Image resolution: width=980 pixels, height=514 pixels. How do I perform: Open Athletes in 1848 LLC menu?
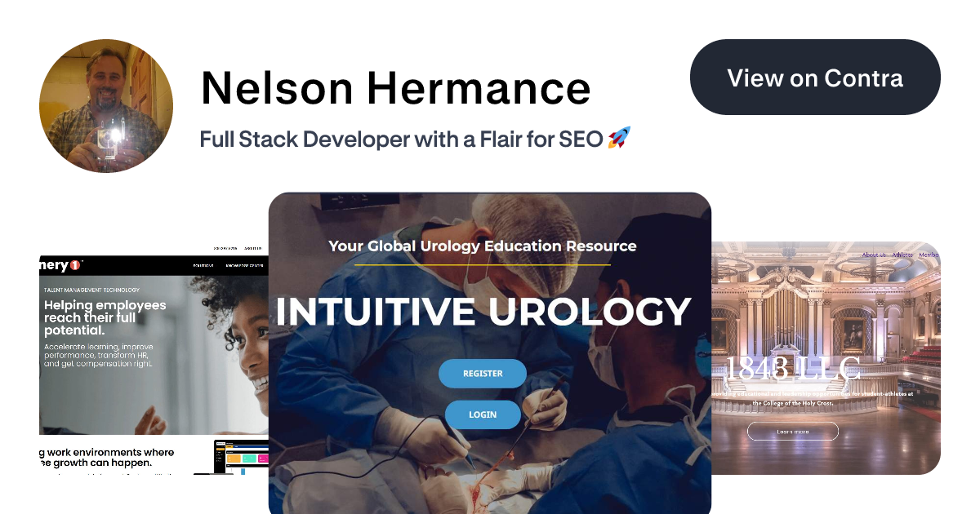902,255
